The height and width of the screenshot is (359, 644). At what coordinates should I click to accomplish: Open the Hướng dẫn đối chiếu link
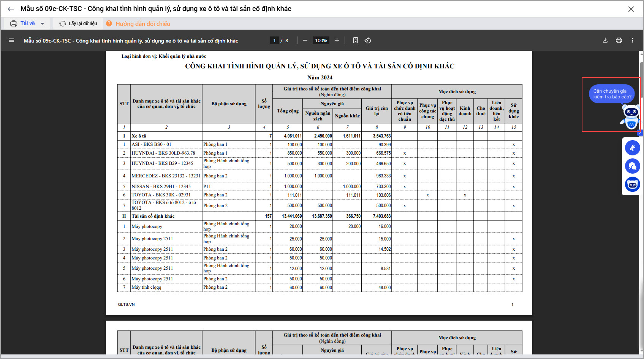[142, 24]
